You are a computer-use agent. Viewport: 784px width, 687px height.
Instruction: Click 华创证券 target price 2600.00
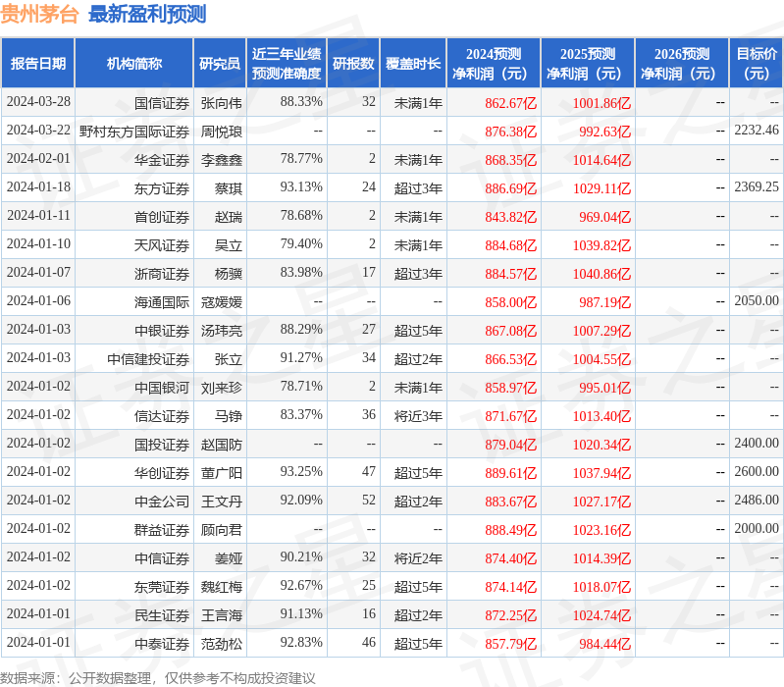coord(756,471)
